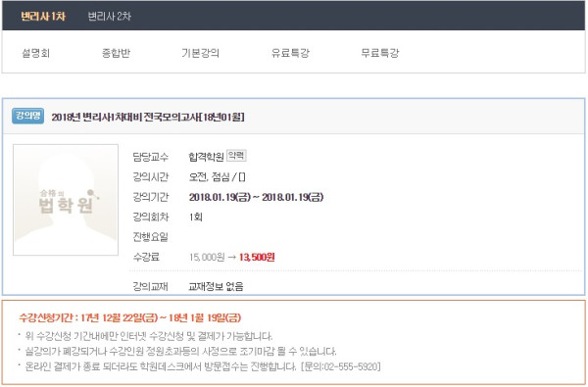Click the original price 15,000원

207,257
